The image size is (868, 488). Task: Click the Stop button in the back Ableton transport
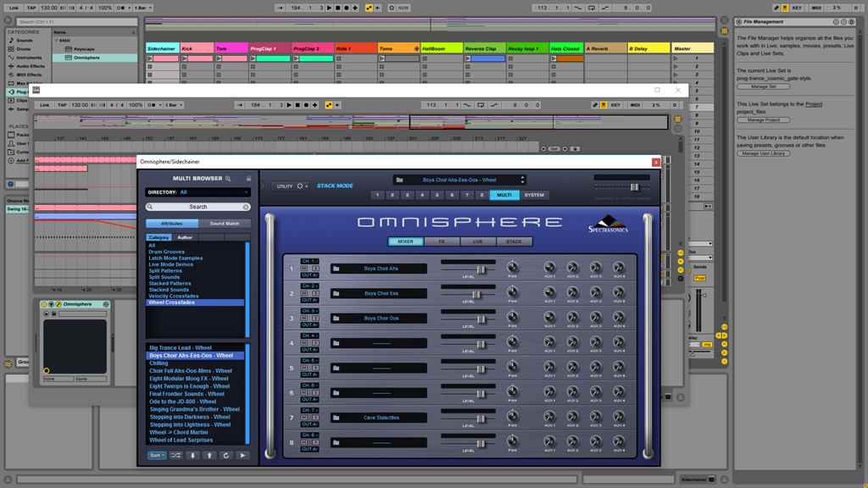(337, 8)
